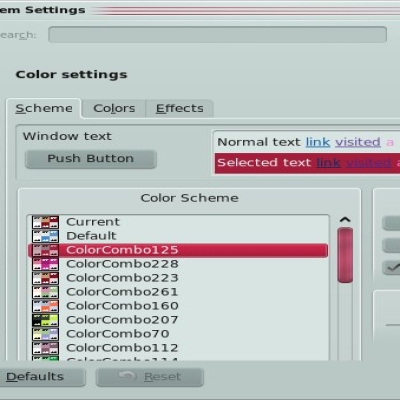Switch to the Colors tab
Viewport: 400px width, 400px height.
tap(114, 108)
